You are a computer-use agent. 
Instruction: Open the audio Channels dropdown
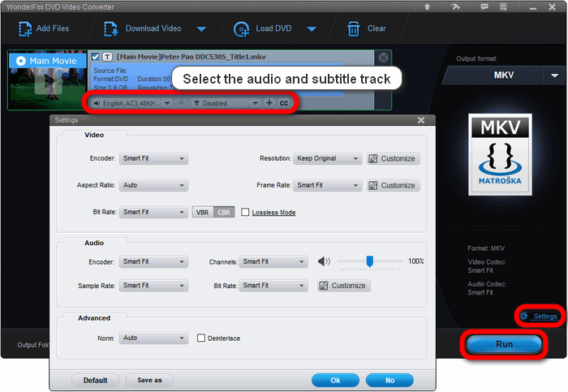click(274, 262)
